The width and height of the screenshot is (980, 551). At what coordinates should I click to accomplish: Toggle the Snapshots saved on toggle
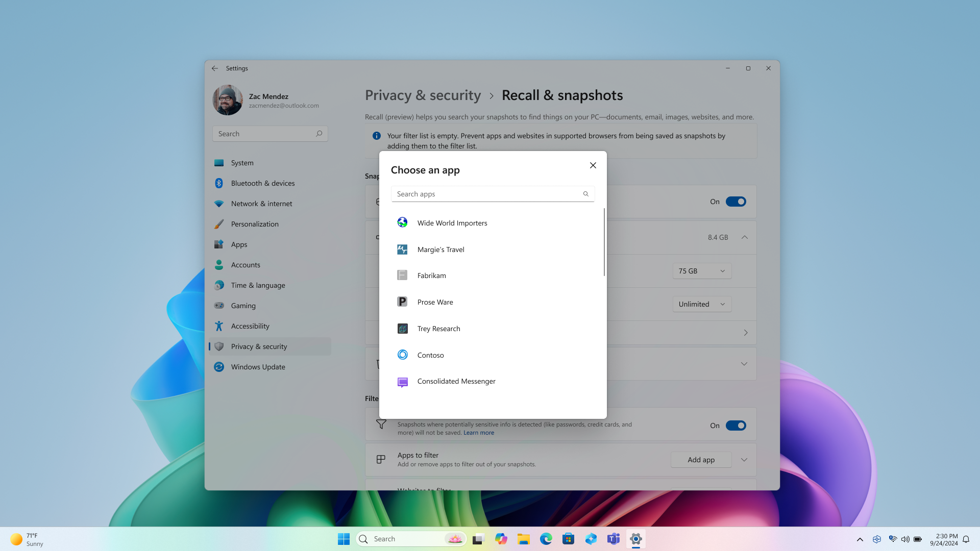coord(736,201)
